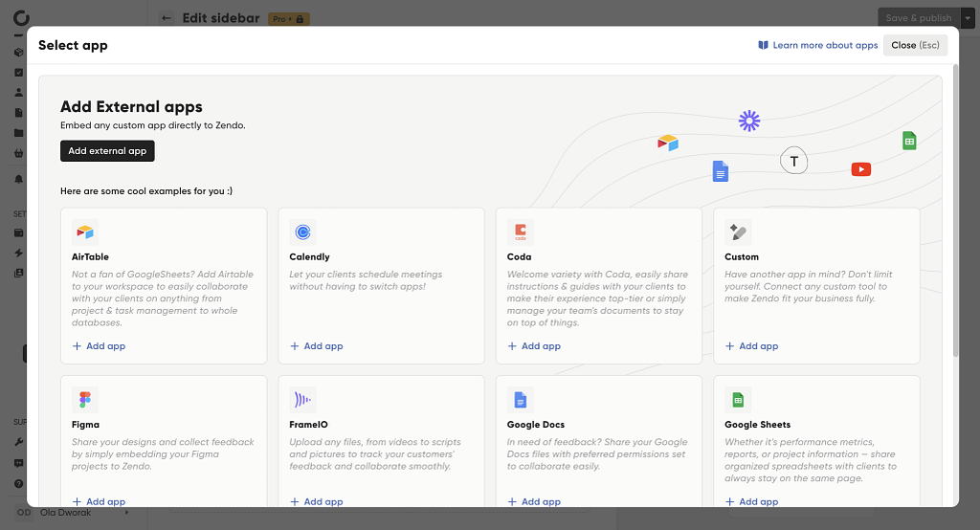Click Add app under AirTable
Viewport: 980px width, 530px height.
tap(99, 346)
